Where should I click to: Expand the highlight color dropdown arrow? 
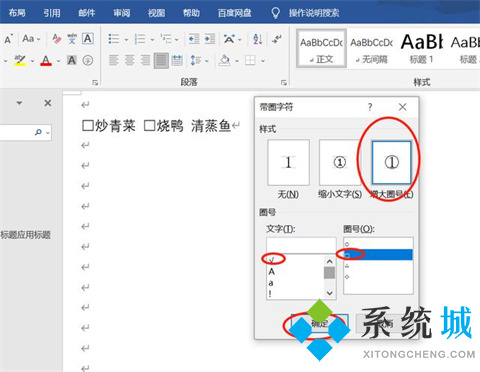pyautogui.click(x=32, y=61)
